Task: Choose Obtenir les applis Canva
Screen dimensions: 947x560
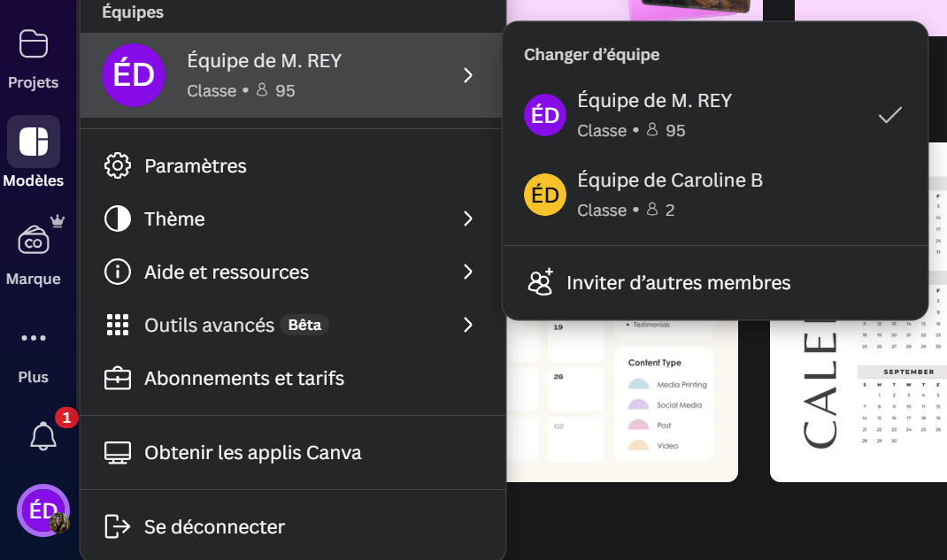Action: tap(253, 453)
